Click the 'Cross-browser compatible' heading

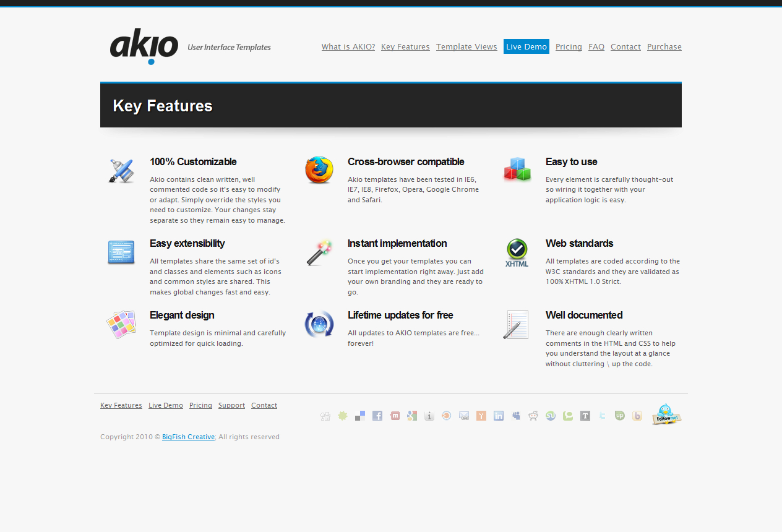tap(406, 162)
